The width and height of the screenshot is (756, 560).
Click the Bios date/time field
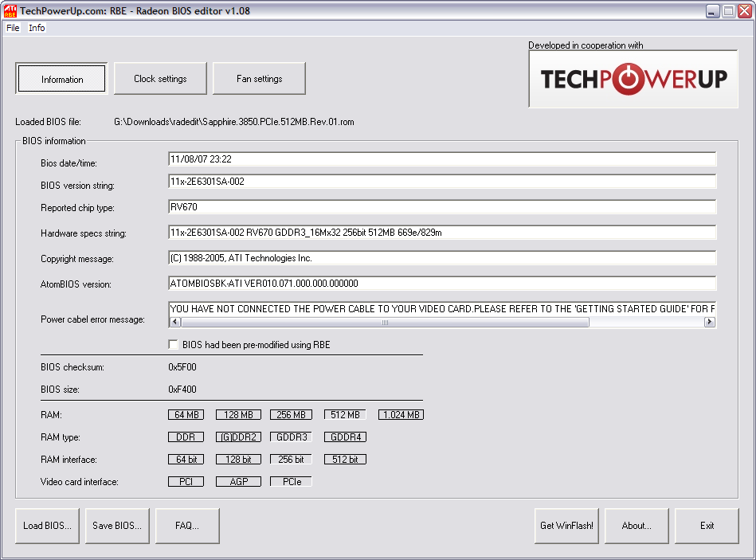click(442, 159)
